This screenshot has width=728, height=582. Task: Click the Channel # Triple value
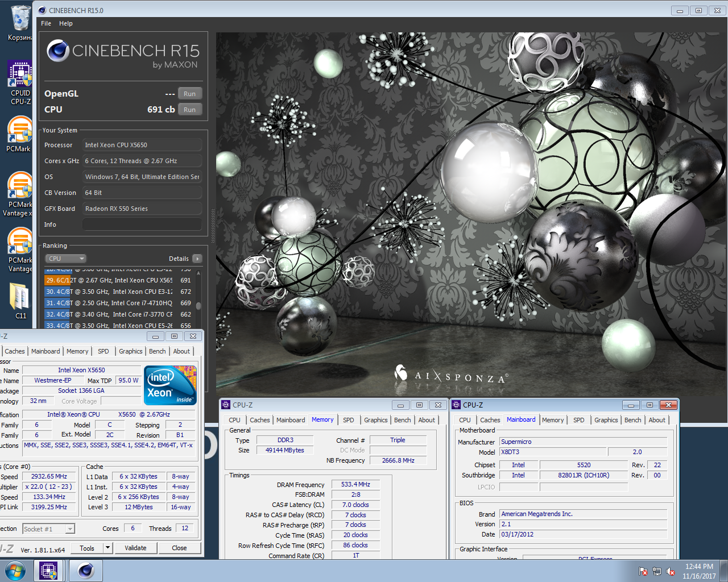[x=398, y=440]
